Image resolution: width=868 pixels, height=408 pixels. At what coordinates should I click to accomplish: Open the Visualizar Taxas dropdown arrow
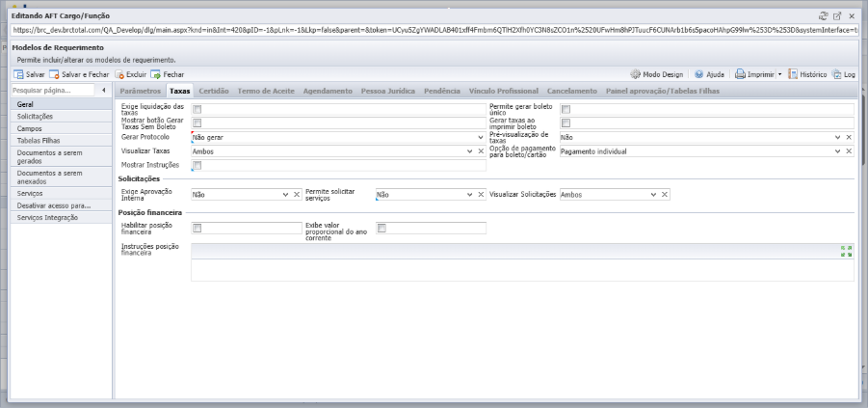469,151
